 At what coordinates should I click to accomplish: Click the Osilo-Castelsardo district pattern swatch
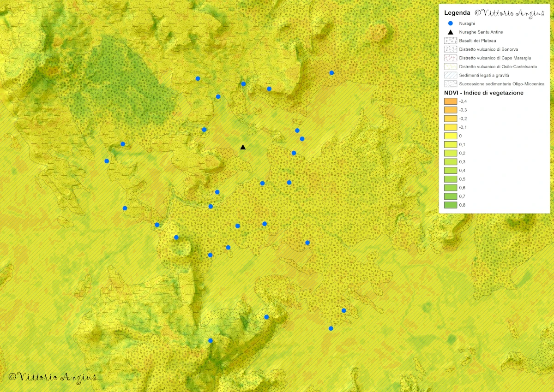pyautogui.click(x=450, y=66)
